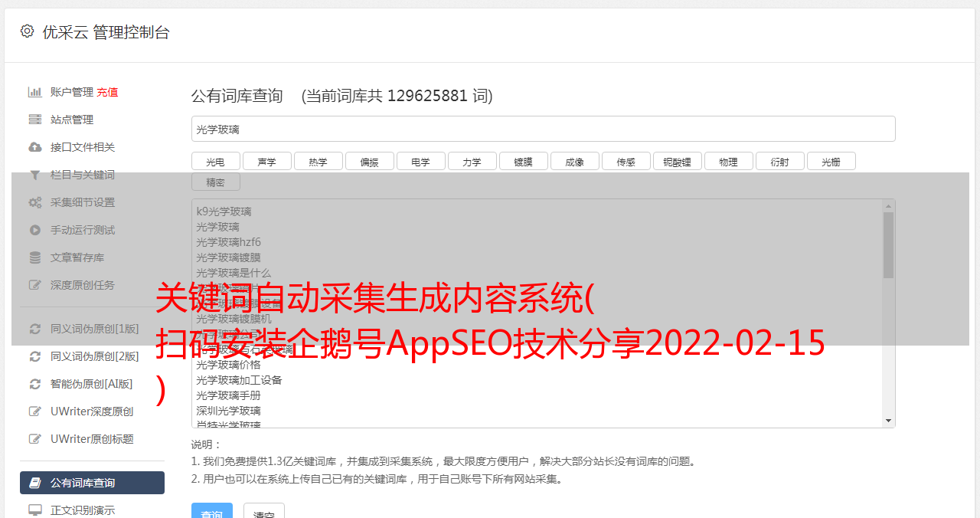
Task: Focus the keyword search box containing 光学玻璃
Action: coord(543,129)
